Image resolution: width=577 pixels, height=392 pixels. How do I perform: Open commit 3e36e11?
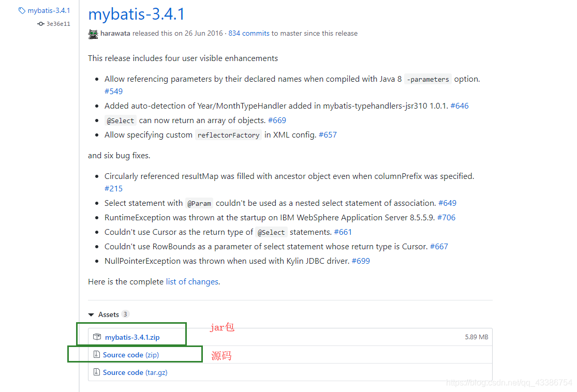pos(58,24)
